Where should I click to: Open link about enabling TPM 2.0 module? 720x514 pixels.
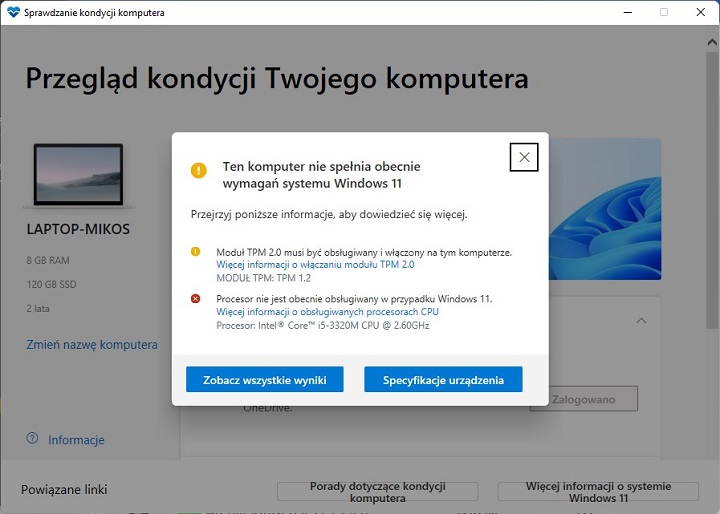[315, 265]
